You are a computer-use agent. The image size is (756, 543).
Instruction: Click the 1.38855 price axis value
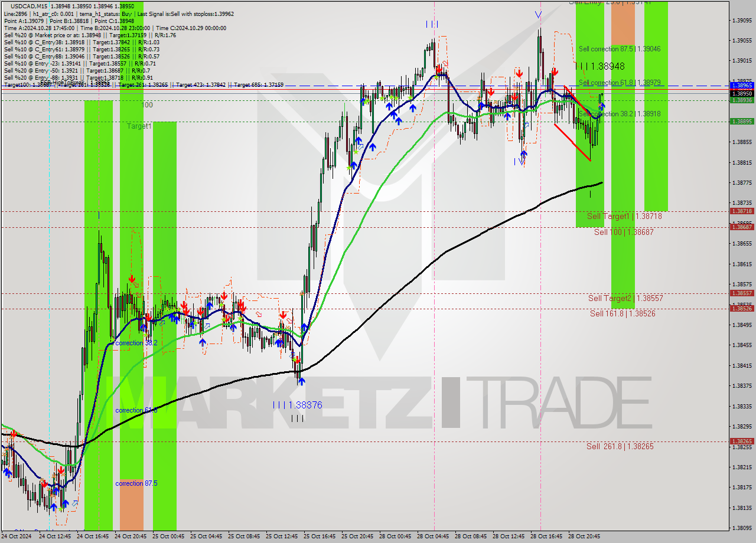point(742,142)
